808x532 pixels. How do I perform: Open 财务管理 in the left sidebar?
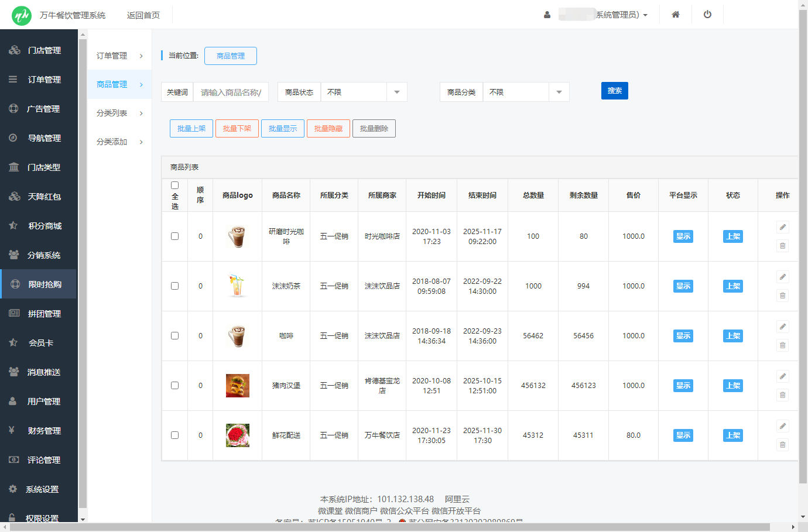coord(44,431)
